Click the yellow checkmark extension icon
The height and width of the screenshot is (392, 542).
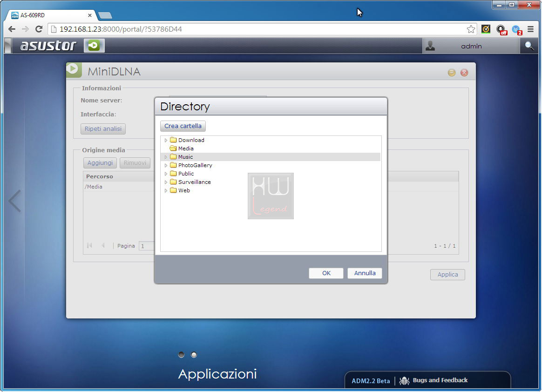(x=486, y=29)
